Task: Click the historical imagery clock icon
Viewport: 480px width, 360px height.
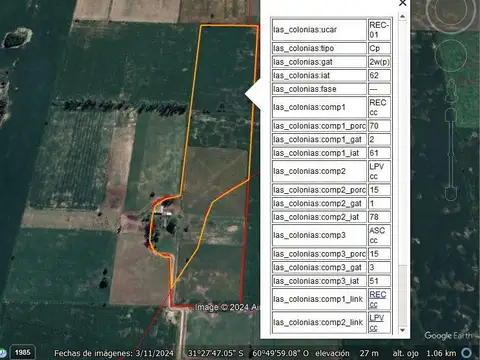Action: tap(2, 353)
